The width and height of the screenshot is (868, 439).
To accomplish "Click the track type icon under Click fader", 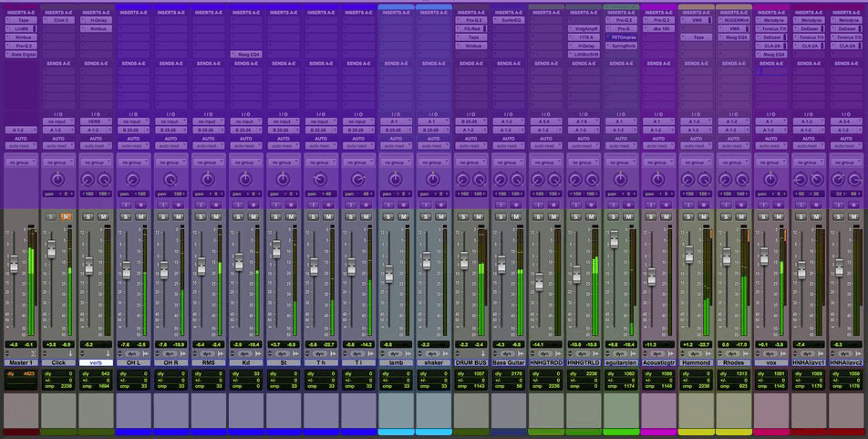I will pyautogui.click(x=69, y=353).
